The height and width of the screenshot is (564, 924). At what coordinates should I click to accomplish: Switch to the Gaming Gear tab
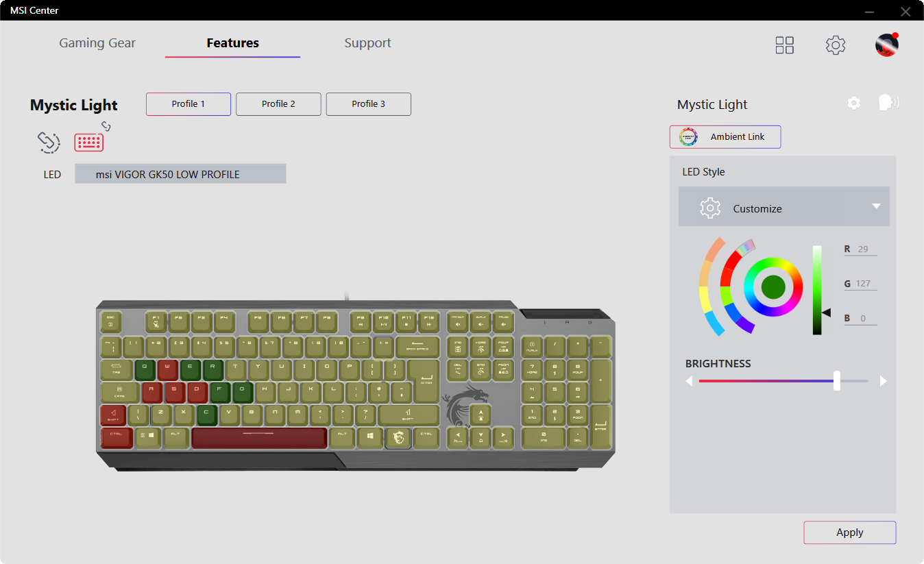tap(97, 43)
